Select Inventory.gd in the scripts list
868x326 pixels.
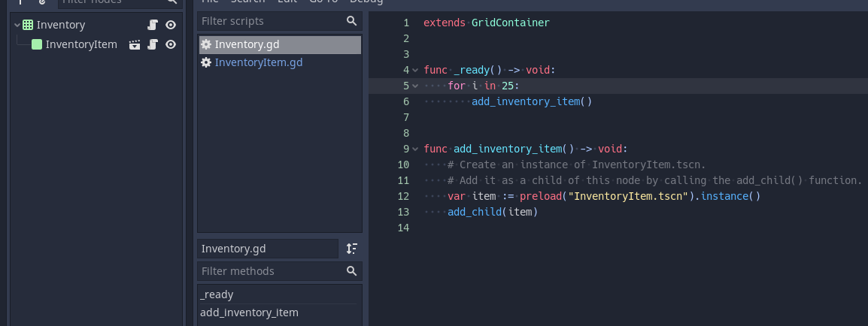pos(280,45)
